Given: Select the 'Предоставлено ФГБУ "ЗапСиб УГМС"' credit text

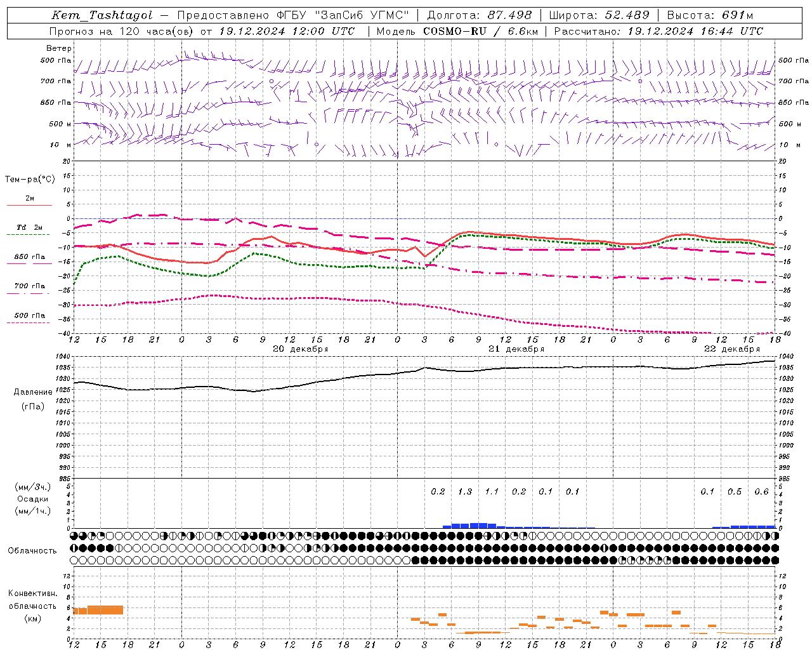Looking at the screenshot, I should [293, 16].
